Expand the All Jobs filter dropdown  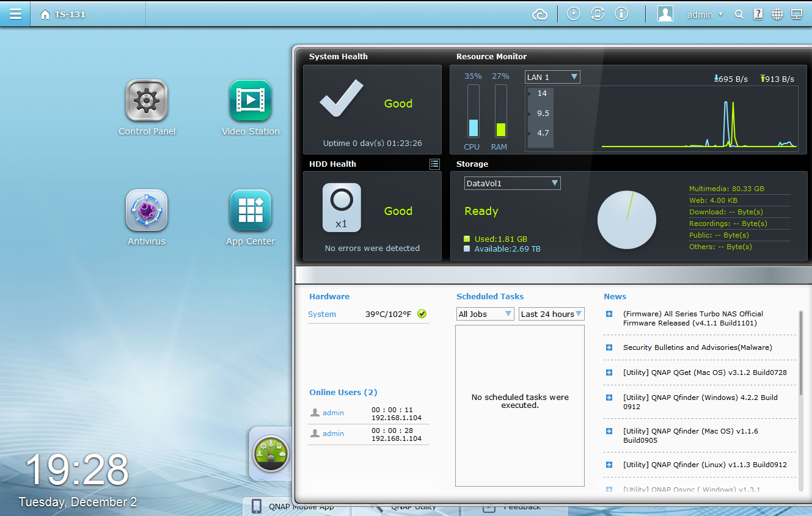(x=485, y=314)
